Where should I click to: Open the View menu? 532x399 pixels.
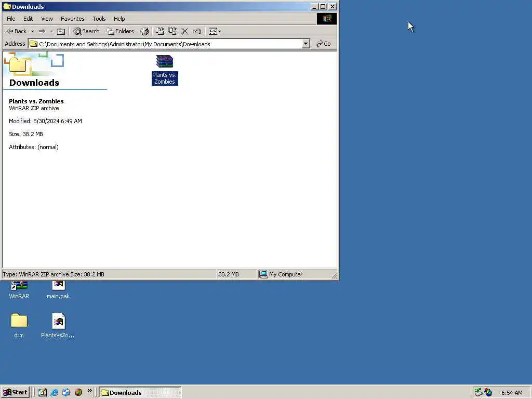[x=47, y=19]
